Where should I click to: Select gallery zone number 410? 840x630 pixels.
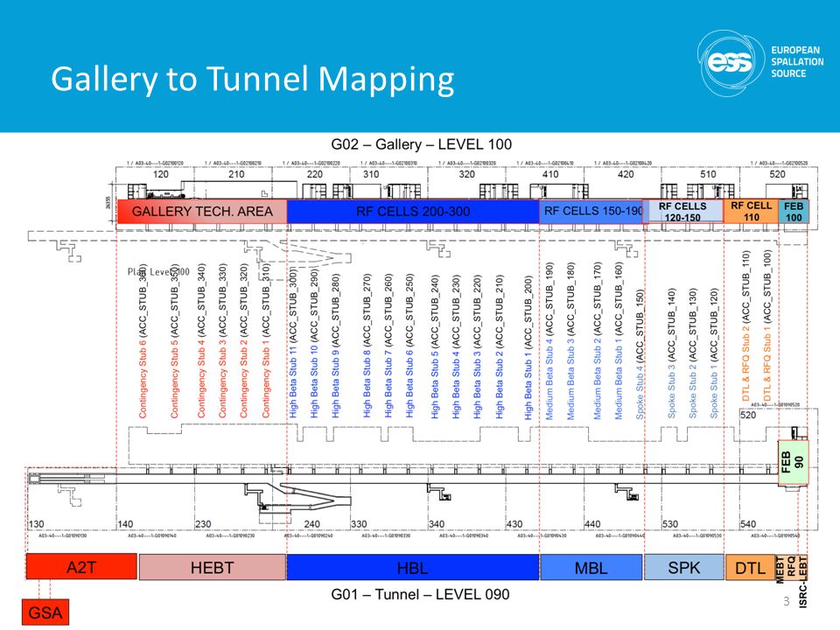(550, 174)
